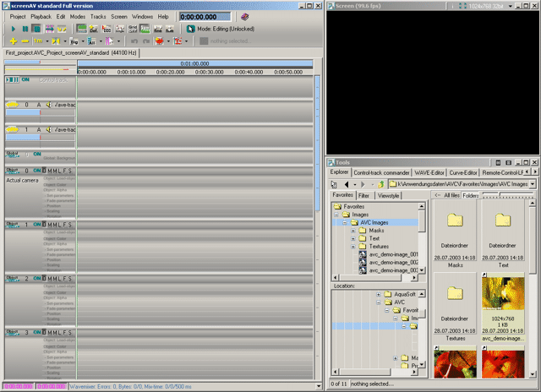Image resolution: width=541 pixels, height=392 pixels.
Task: Switch to the Control-track commander tab
Action: pyautogui.click(x=381, y=172)
